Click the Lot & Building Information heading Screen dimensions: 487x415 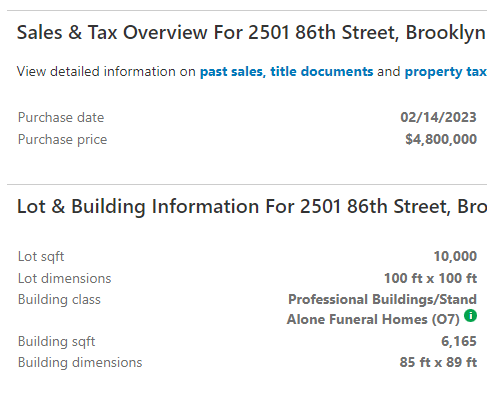tap(252, 207)
